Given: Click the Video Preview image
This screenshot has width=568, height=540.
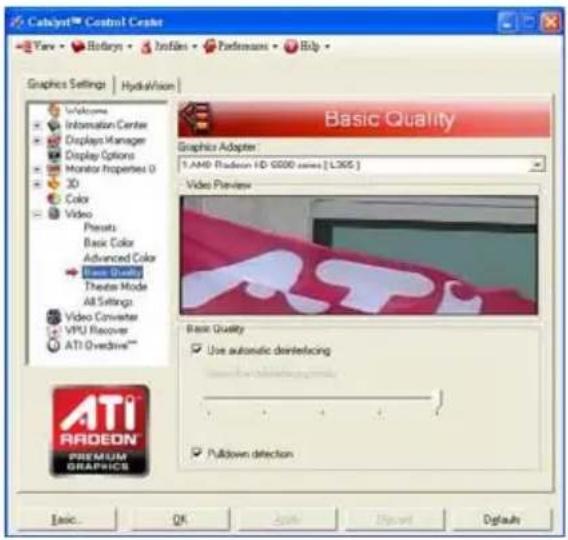Looking at the screenshot, I should pos(359,255).
